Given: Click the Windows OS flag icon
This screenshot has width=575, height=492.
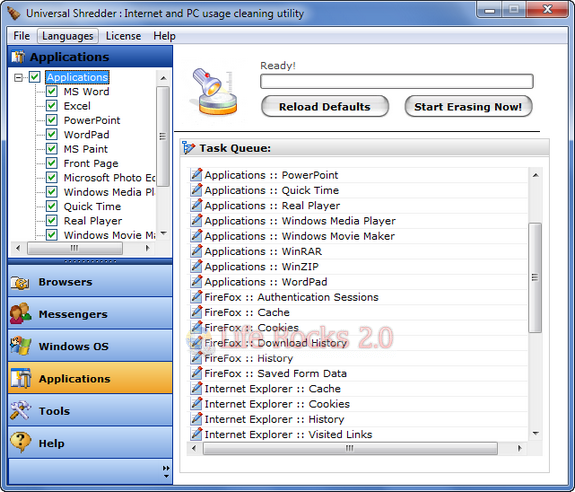Looking at the screenshot, I should coord(20,346).
